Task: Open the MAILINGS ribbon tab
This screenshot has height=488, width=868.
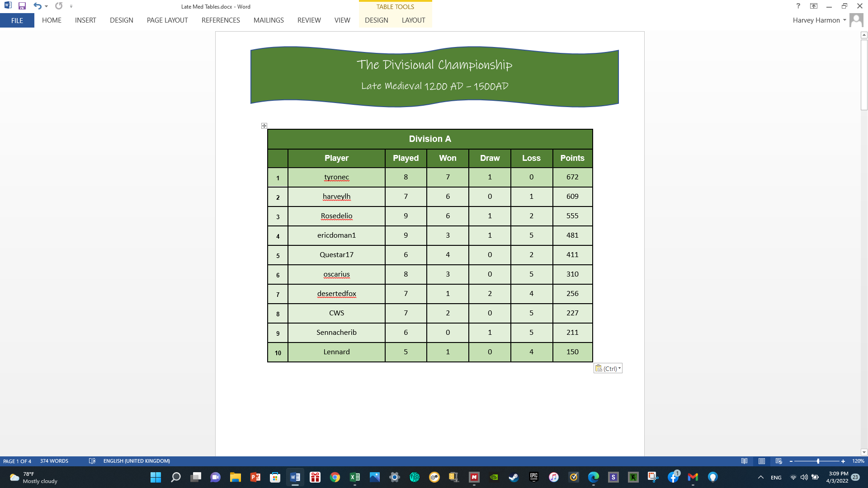Action: [x=269, y=20]
